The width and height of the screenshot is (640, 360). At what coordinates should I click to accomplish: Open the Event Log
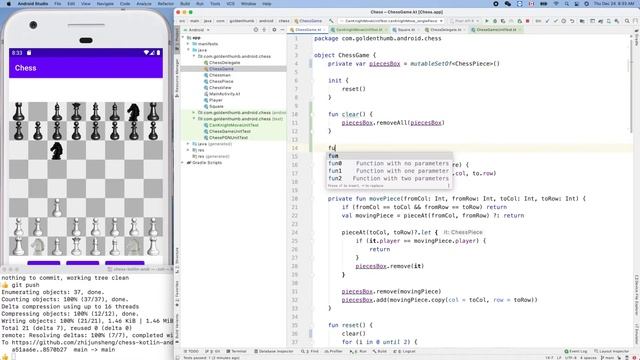click(x=576, y=351)
